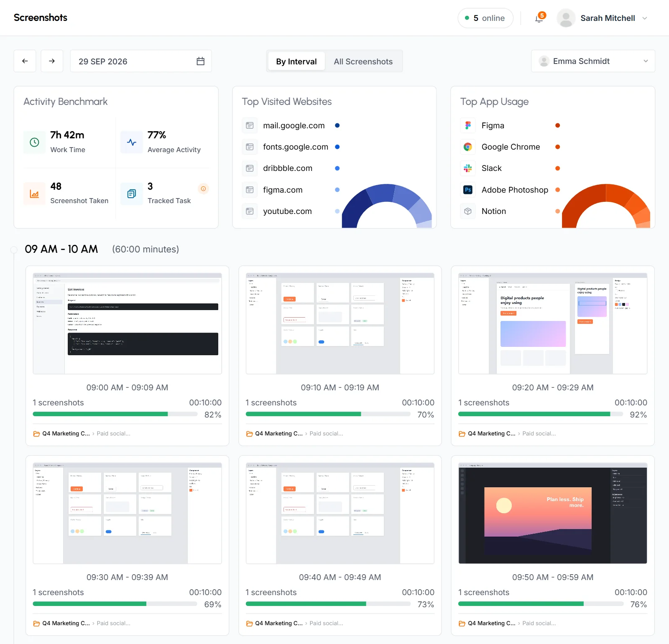Click the youtube.com website row
The height and width of the screenshot is (644, 669).
[291, 211]
